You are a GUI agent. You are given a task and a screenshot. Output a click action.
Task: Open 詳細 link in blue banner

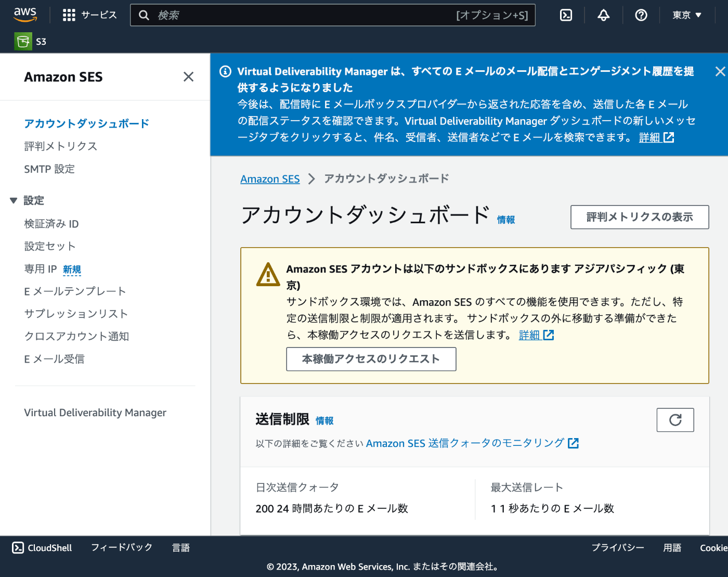[x=656, y=137]
